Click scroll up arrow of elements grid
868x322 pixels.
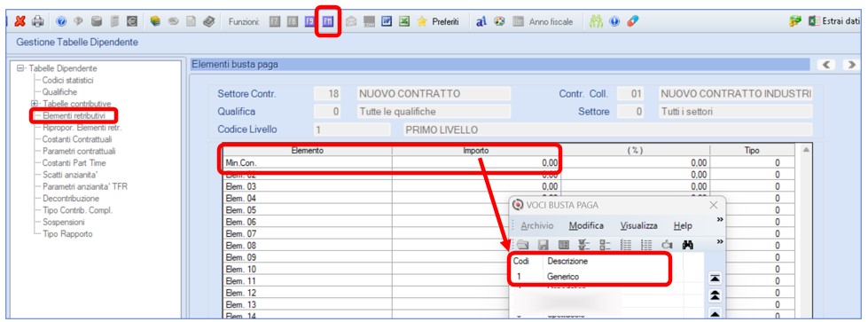point(806,150)
